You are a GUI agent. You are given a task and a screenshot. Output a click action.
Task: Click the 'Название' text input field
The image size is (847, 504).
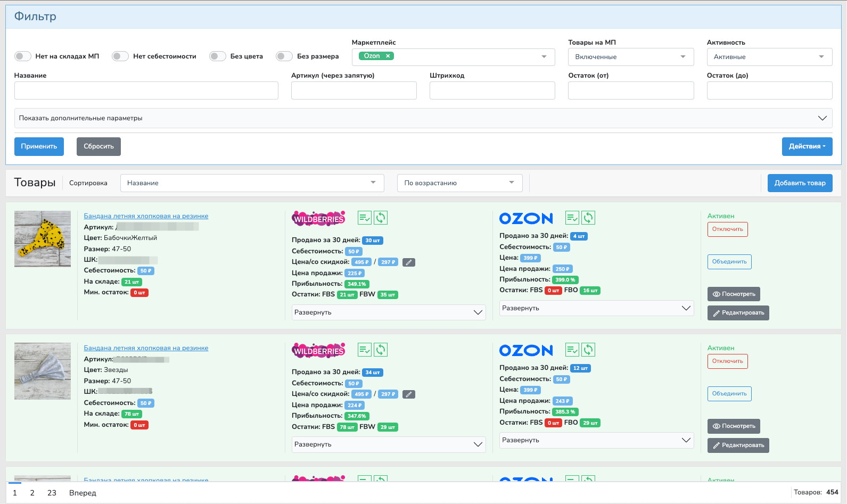coord(146,90)
